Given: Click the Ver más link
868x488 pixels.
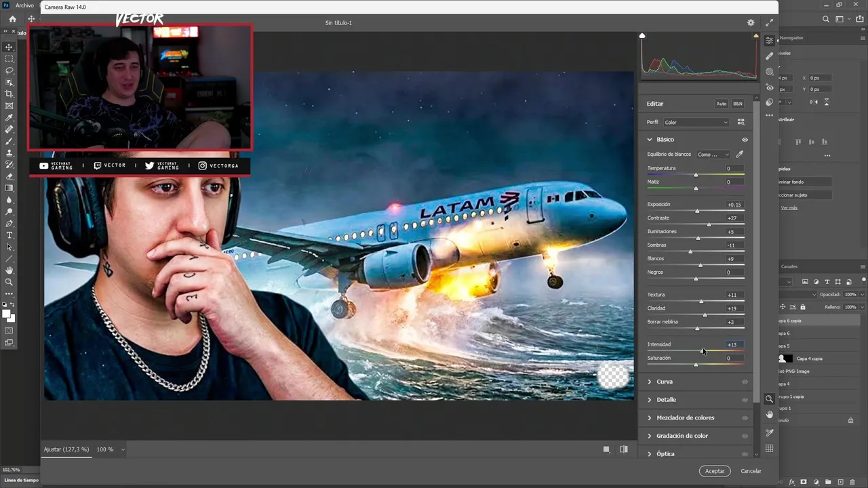Looking at the screenshot, I should 789,207.
